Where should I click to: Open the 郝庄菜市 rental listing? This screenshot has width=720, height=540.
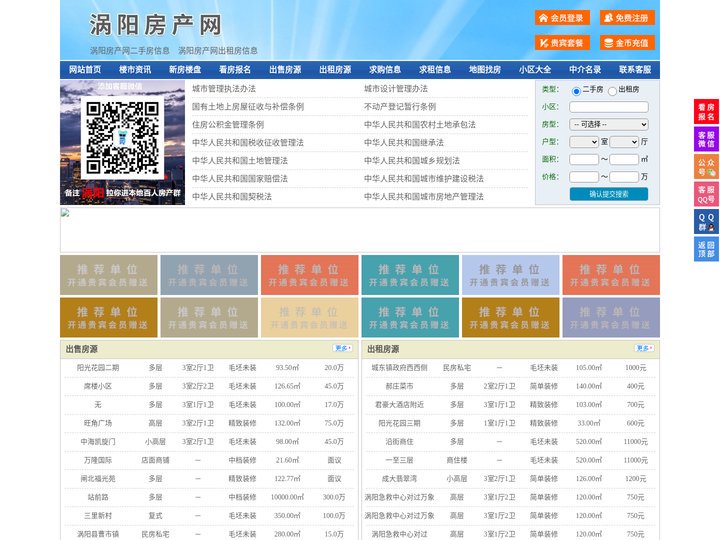tap(399, 386)
